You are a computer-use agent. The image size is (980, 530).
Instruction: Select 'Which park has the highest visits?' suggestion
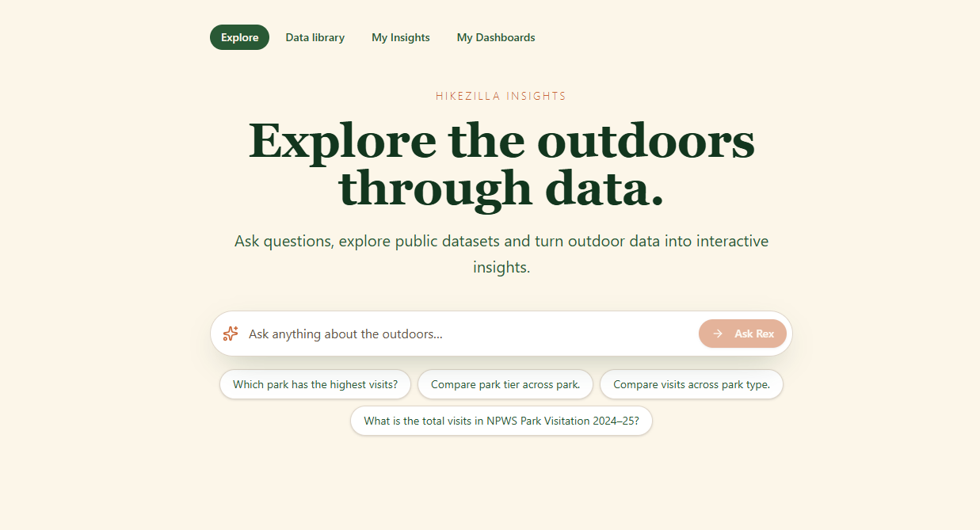tap(315, 384)
